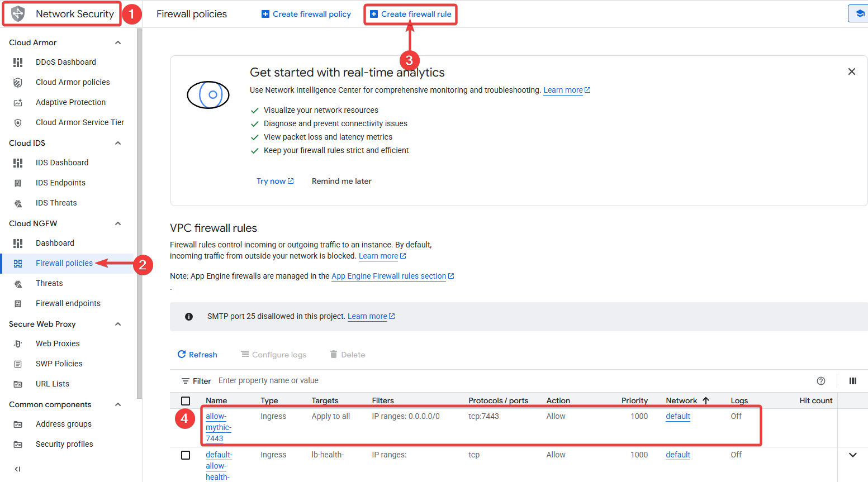Refresh the firewall rules list
The width and height of the screenshot is (868, 482).
[x=197, y=355]
